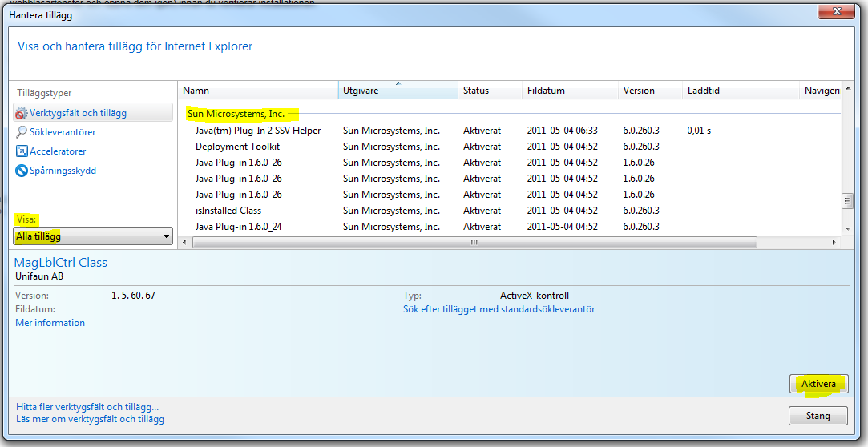Viewport: 868px width, 447px height.
Task: Click the horizontal scrollbar left arrow
Action: point(184,242)
